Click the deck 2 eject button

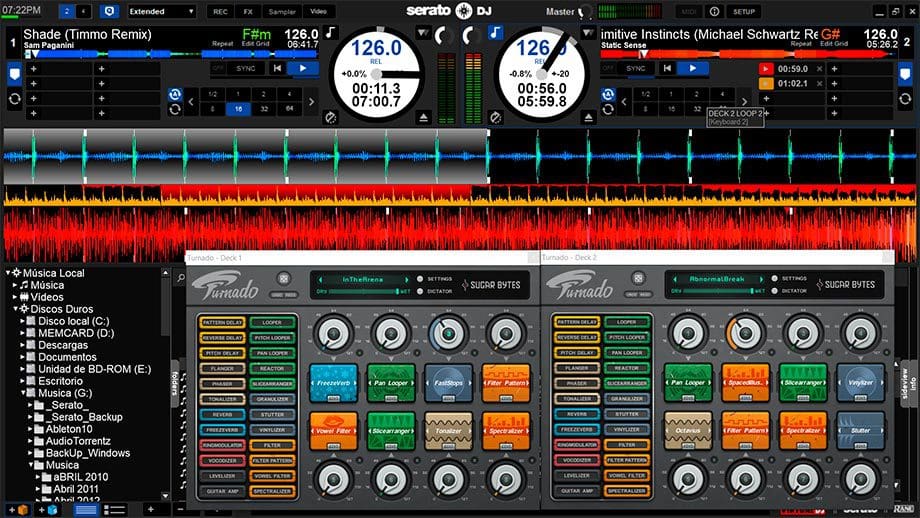588,118
